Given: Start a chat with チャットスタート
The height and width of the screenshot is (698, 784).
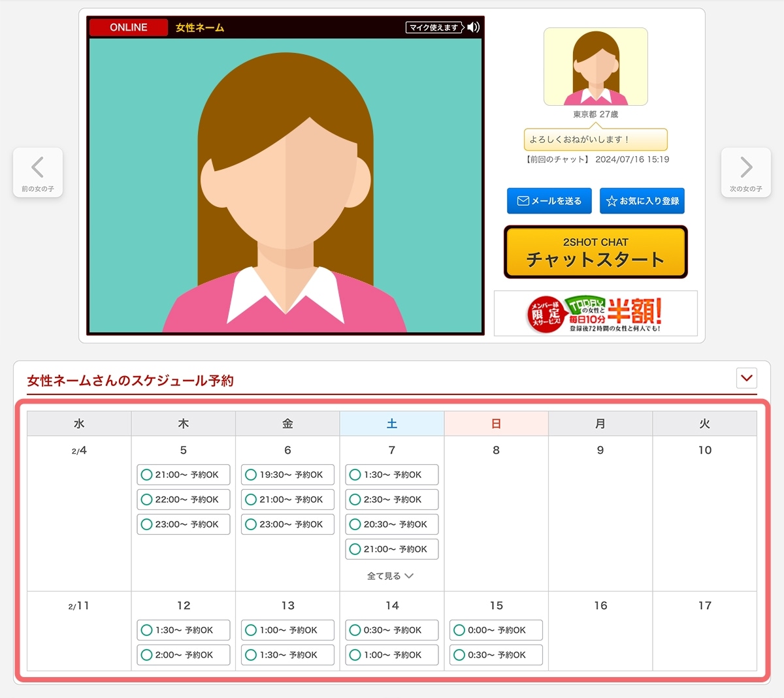Looking at the screenshot, I should tap(595, 252).
